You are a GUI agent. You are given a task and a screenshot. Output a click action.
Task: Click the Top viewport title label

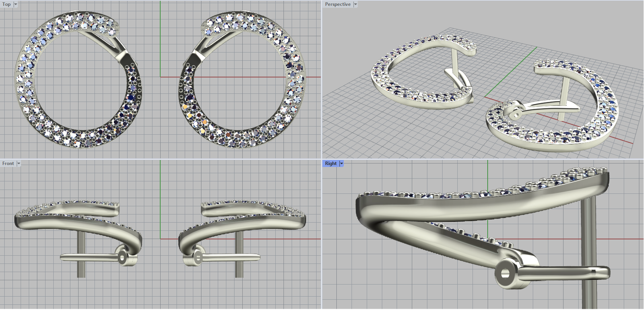click(x=6, y=4)
